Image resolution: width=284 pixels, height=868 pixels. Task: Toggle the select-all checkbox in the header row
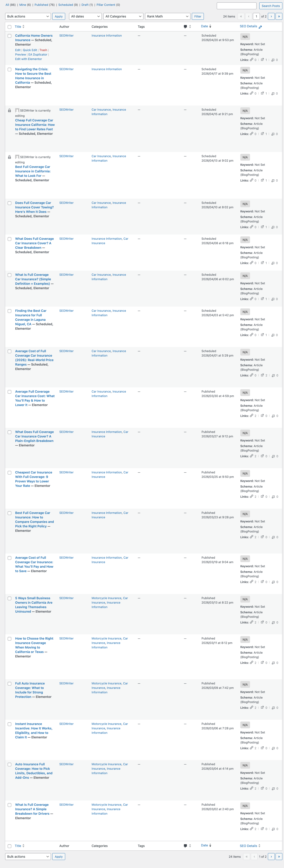coord(9,27)
